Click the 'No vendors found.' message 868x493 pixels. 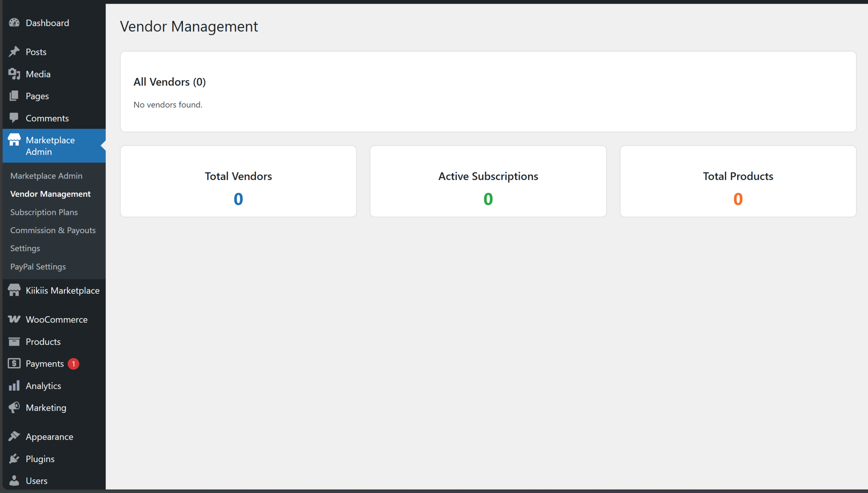click(x=168, y=105)
